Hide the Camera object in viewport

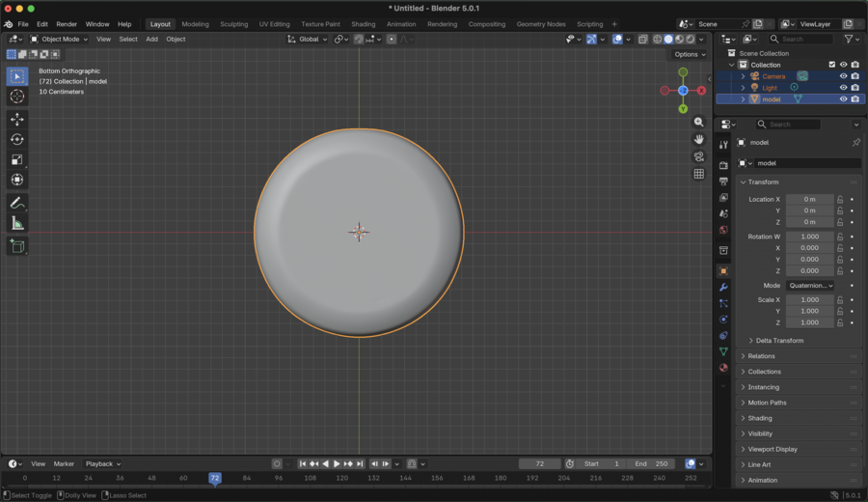tap(843, 76)
